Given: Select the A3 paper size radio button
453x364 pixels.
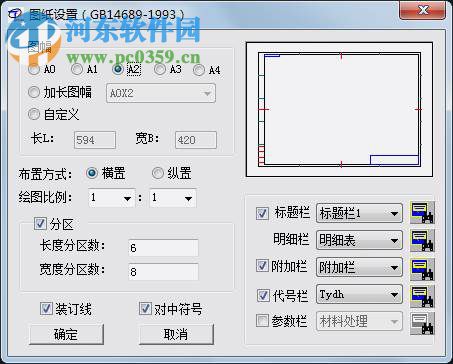Looking at the screenshot, I should click(160, 69).
